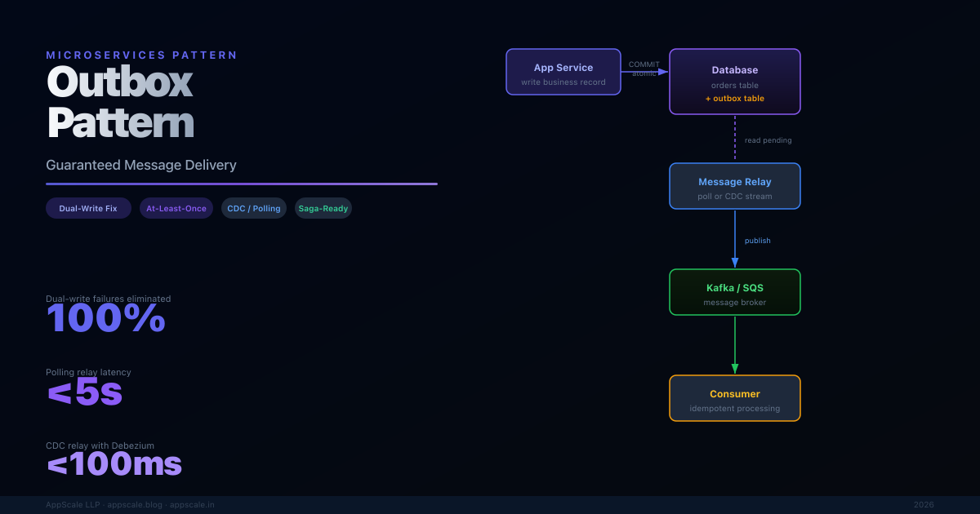Choose the CDC / Polling tag

[254, 209]
